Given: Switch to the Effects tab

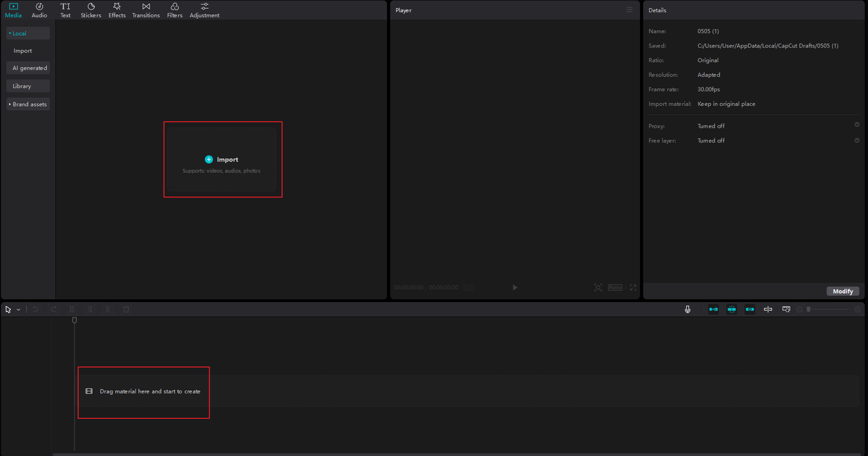Looking at the screenshot, I should (x=117, y=10).
